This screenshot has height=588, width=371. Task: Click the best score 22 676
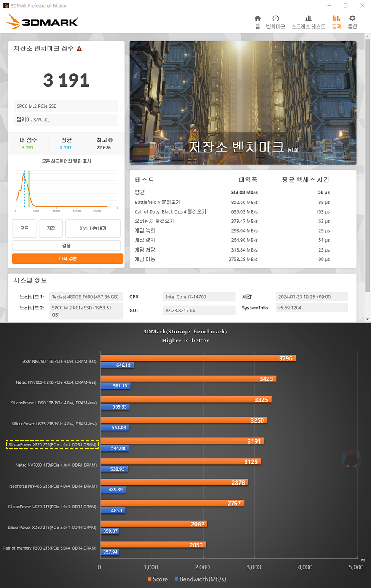pos(104,148)
